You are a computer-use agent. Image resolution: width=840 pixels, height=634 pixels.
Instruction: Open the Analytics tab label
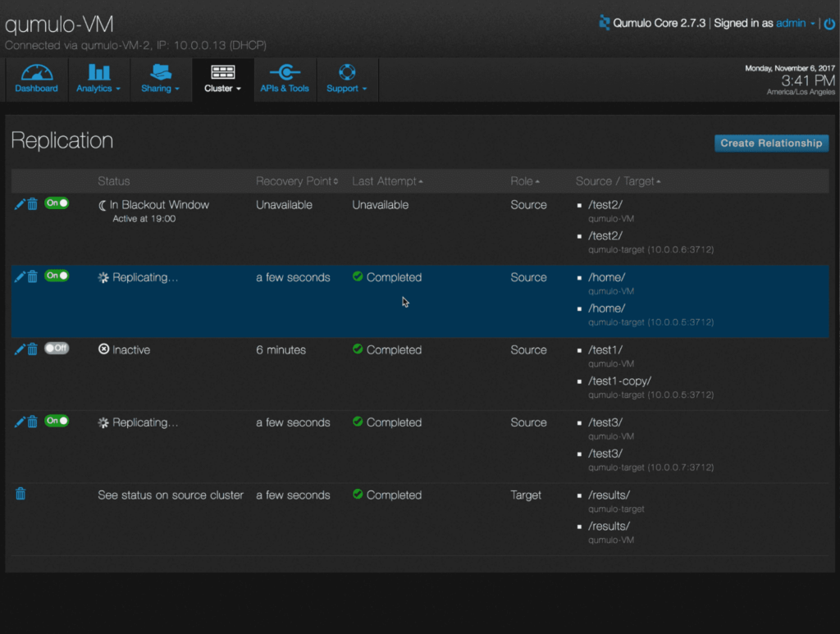pos(94,89)
